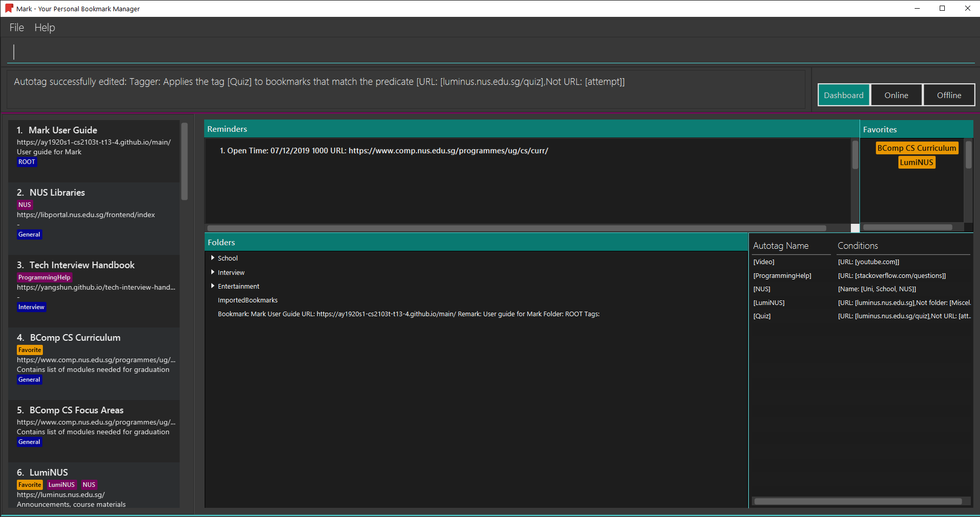
Task: Switch to the Dashboard tab
Action: pos(844,95)
